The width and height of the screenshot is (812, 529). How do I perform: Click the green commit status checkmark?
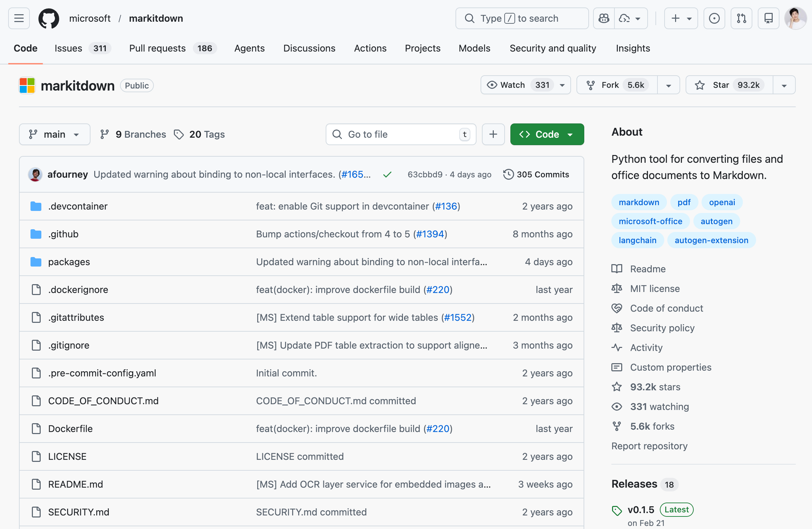(387, 175)
